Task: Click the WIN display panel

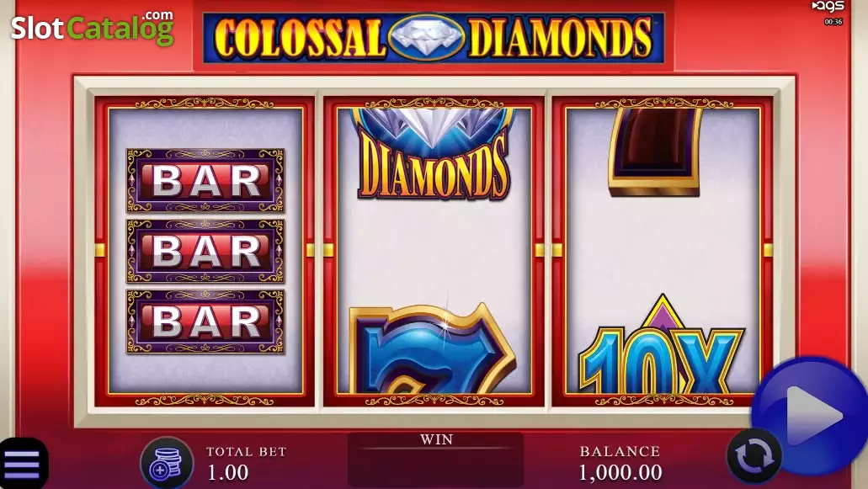Action: [x=435, y=460]
